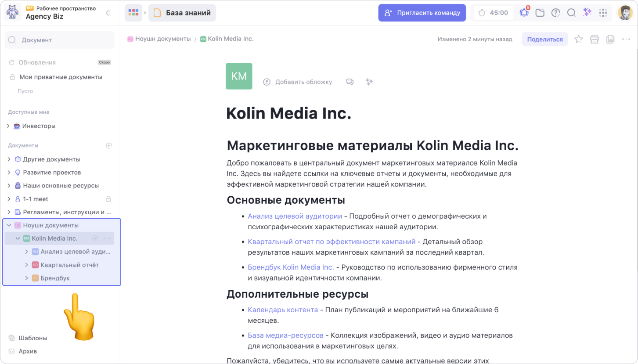
Task: Open Архив in the sidebar
Action: pos(28,351)
